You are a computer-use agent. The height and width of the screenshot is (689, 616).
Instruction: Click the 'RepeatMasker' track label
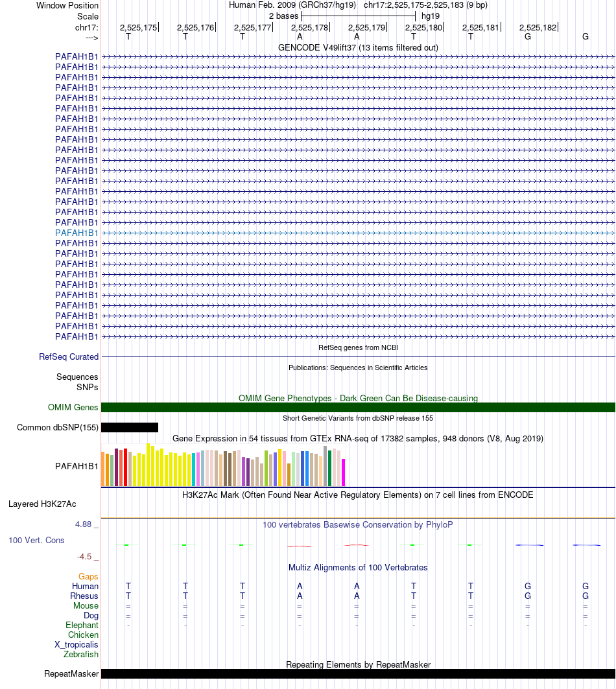(x=71, y=673)
